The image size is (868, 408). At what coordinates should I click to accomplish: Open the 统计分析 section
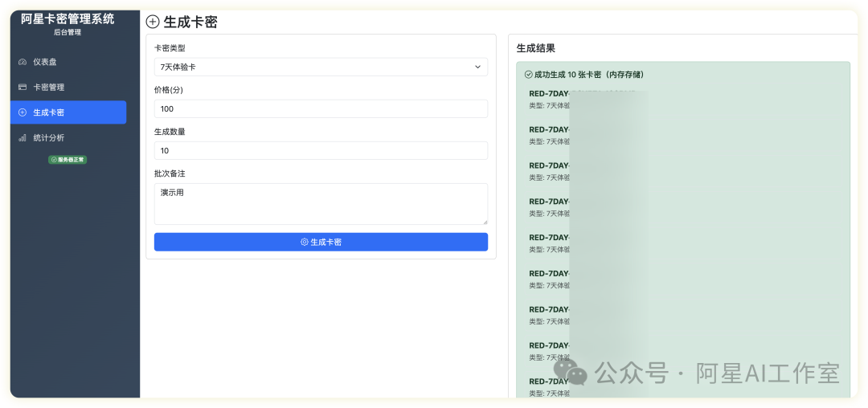point(68,137)
